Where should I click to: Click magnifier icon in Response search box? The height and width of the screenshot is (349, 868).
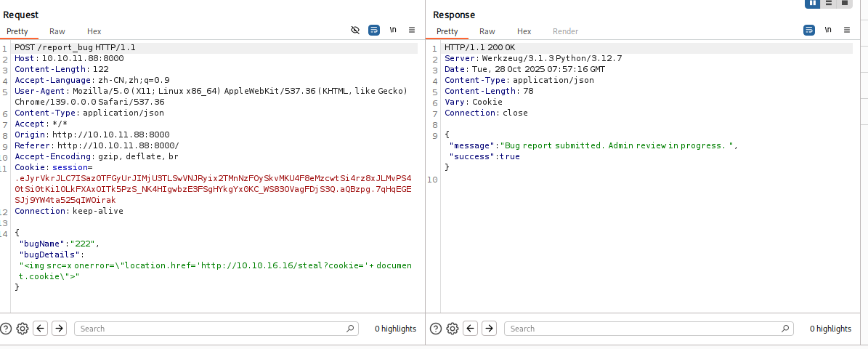pos(785,329)
